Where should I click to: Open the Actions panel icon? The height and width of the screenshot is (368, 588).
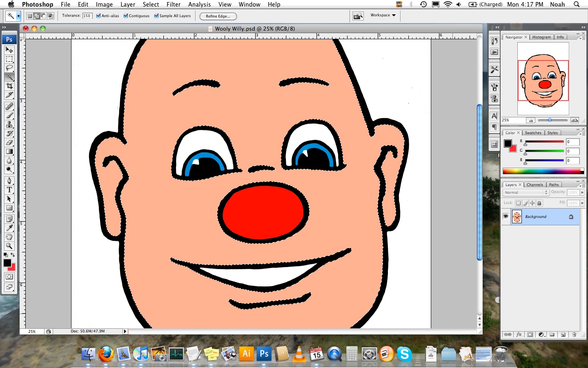[494, 52]
